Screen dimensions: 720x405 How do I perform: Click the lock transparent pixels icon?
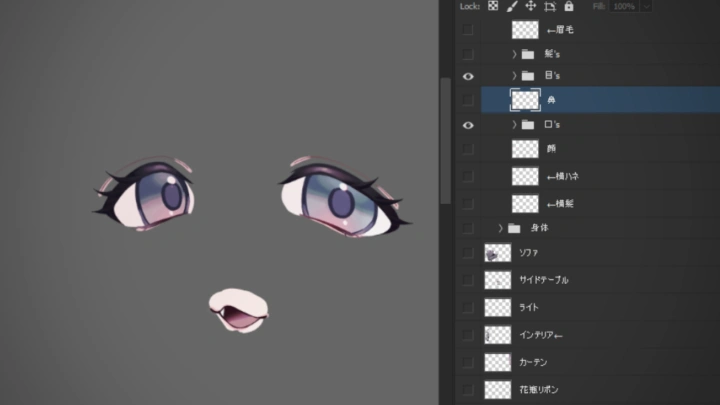click(x=493, y=6)
